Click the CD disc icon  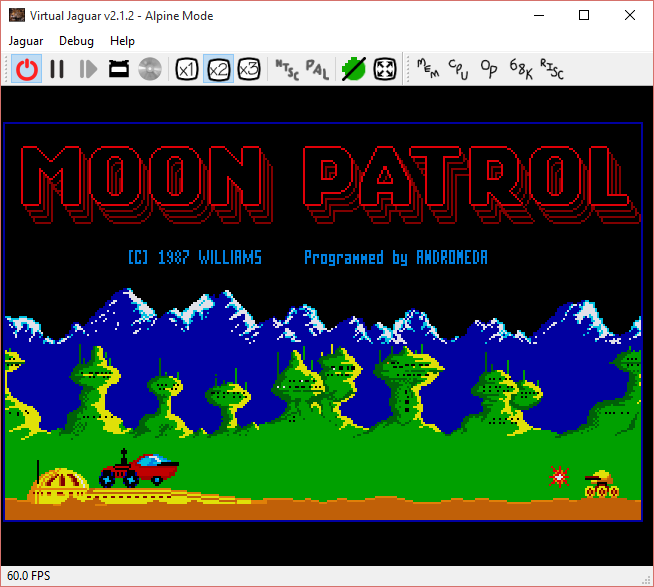tap(150, 69)
